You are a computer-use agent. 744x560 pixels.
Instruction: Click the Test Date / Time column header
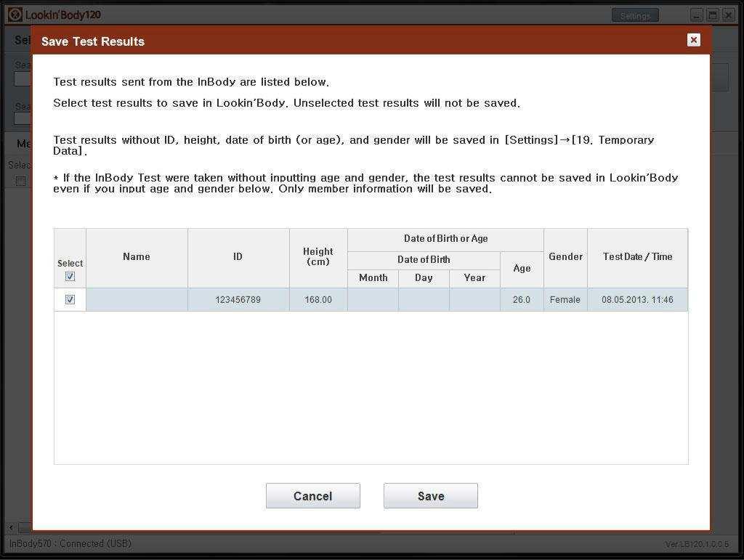point(637,257)
